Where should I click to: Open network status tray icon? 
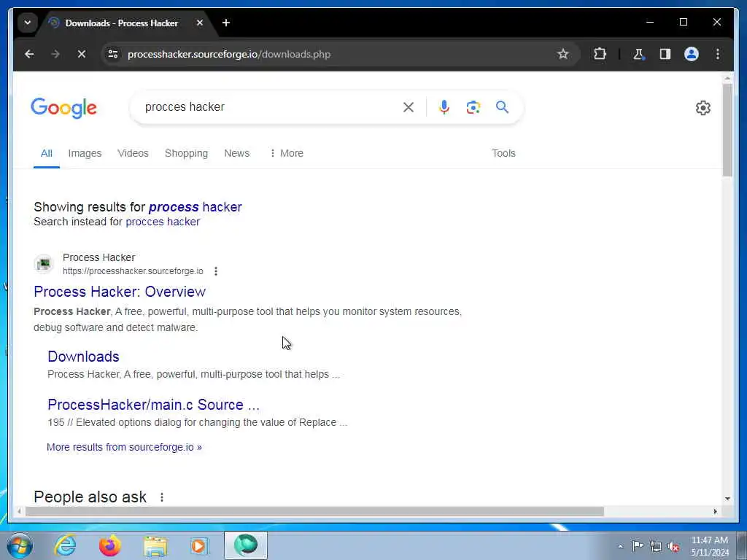click(x=656, y=546)
